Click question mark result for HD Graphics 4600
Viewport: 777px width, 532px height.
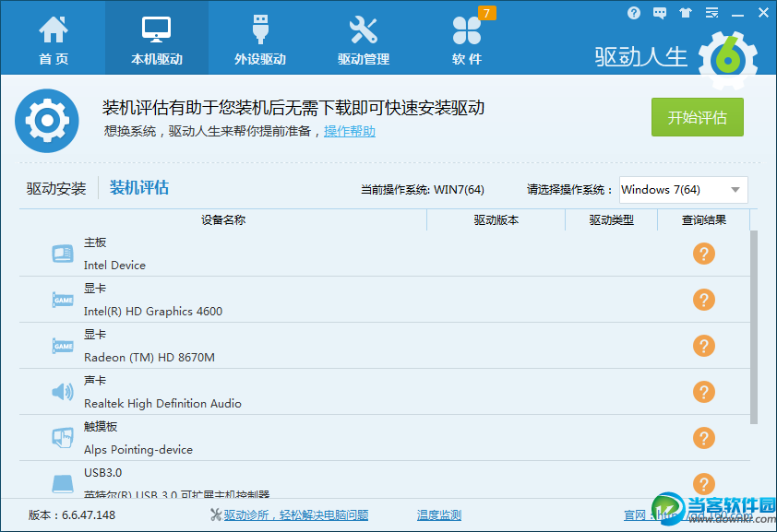[704, 300]
